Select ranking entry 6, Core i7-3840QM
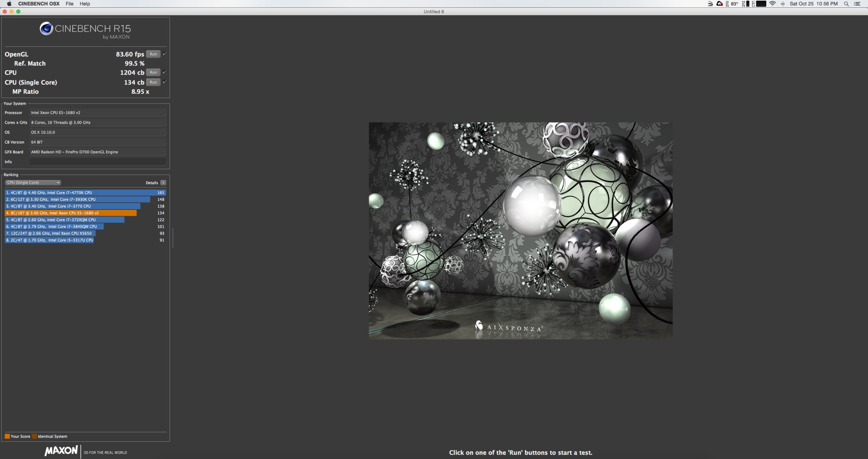This screenshot has height=459, width=868. coord(85,226)
